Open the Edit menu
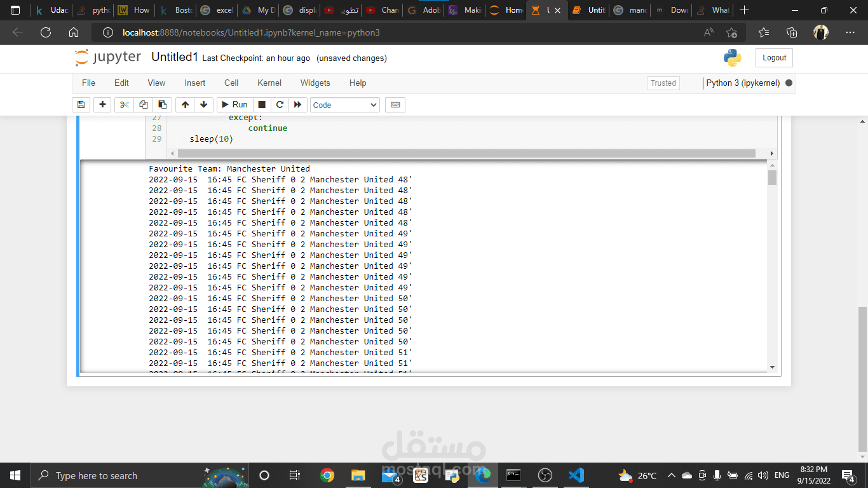The image size is (868, 488). click(121, 83)
